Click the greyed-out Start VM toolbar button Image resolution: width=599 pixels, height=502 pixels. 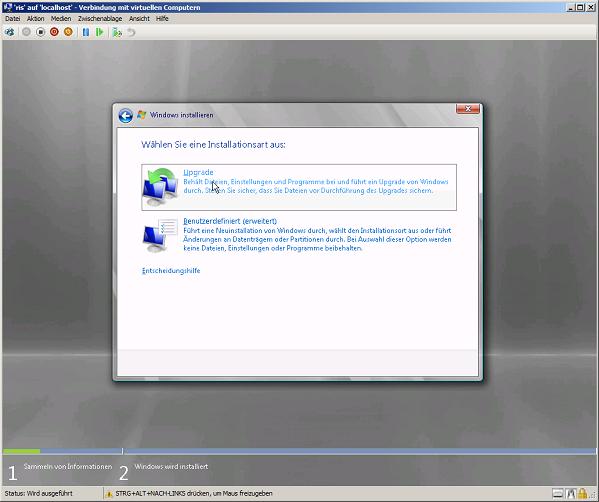click(x=26, y=32)
